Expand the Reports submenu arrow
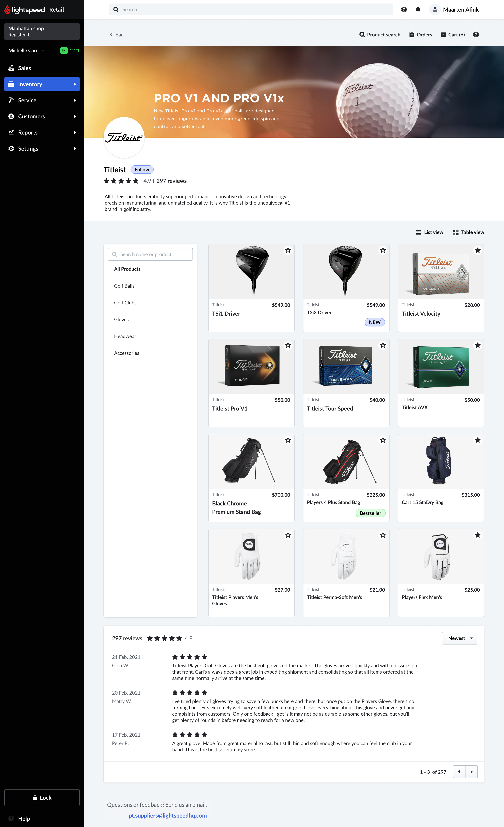The height and width of the screenshot is (827, 504). coord(75,132)
